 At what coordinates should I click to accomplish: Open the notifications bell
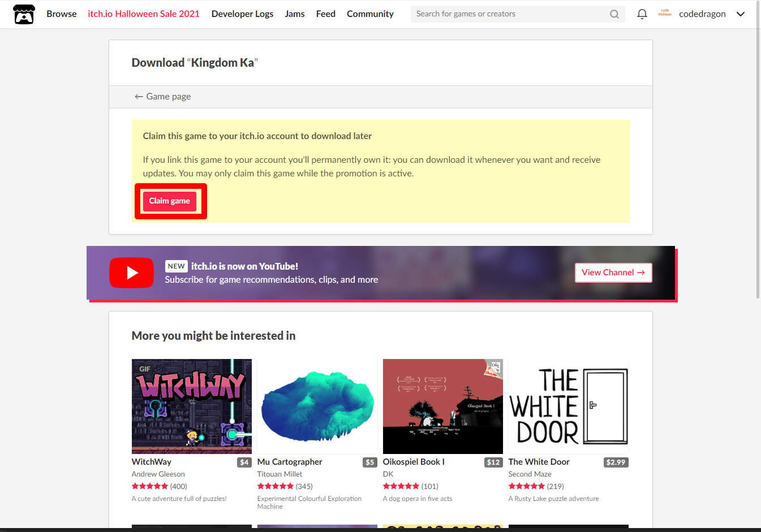(x=642, y=14)
